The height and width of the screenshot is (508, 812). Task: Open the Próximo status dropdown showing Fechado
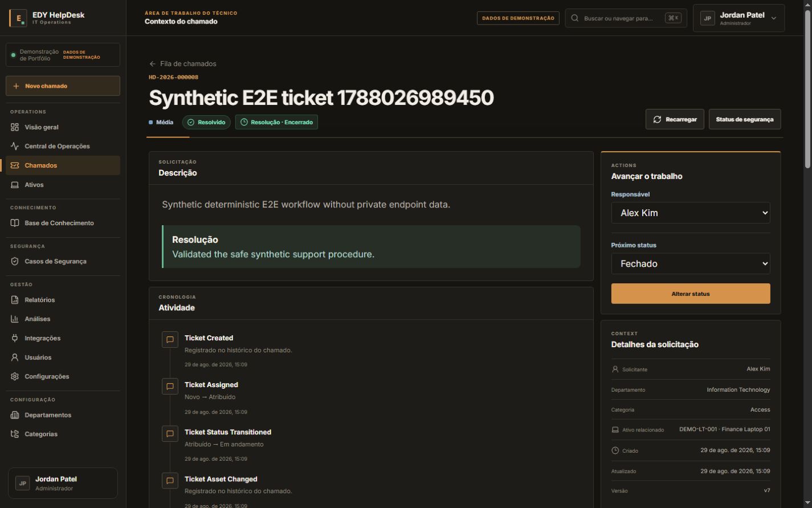pos(691,263)
